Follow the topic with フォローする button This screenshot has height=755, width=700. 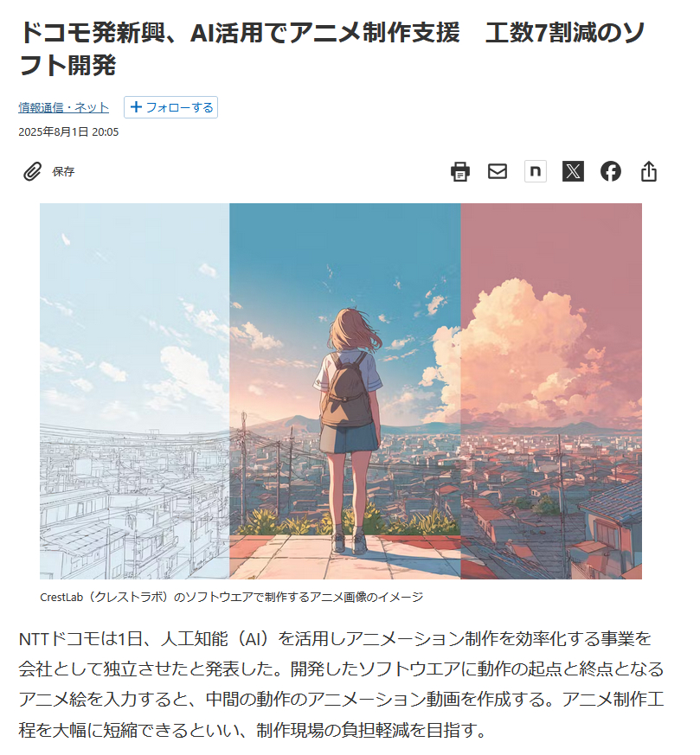(x=170, y=107)
